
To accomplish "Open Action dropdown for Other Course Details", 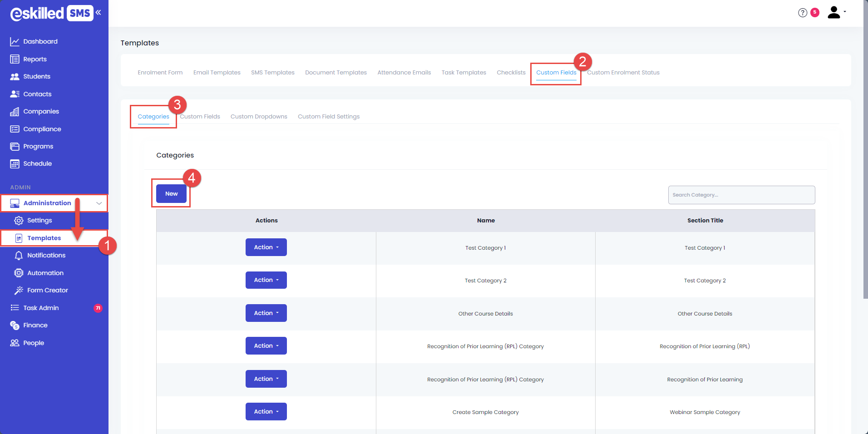I will pos(266,313).
